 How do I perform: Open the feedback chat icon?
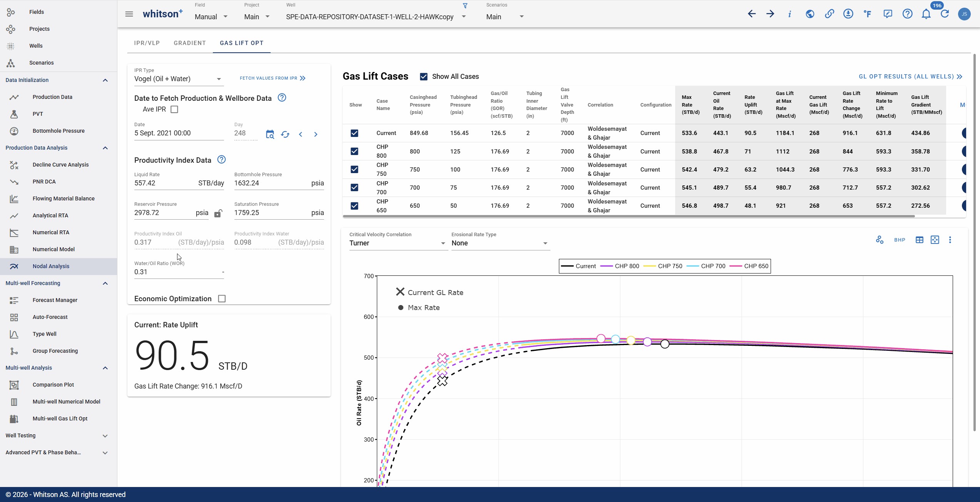point(888,14)
